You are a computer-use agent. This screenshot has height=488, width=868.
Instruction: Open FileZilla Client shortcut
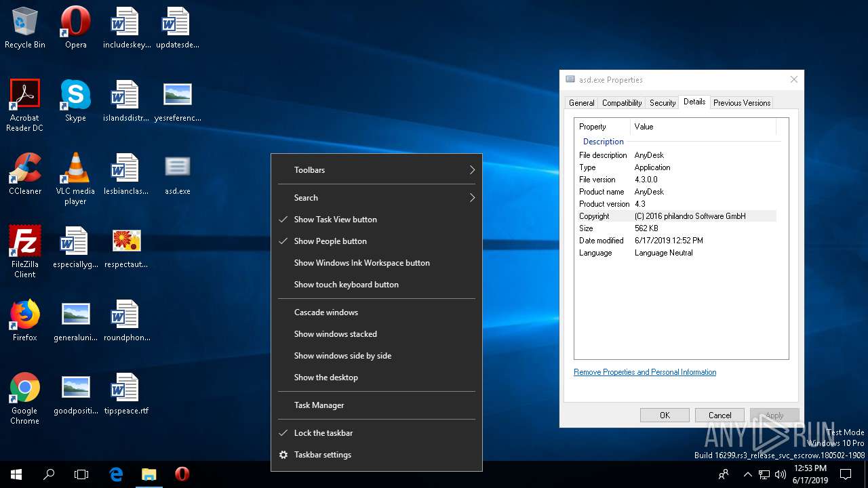pos(24,251)
